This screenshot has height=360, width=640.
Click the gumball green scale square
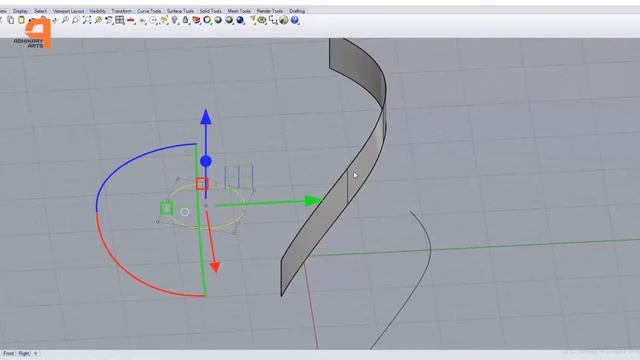166,208
